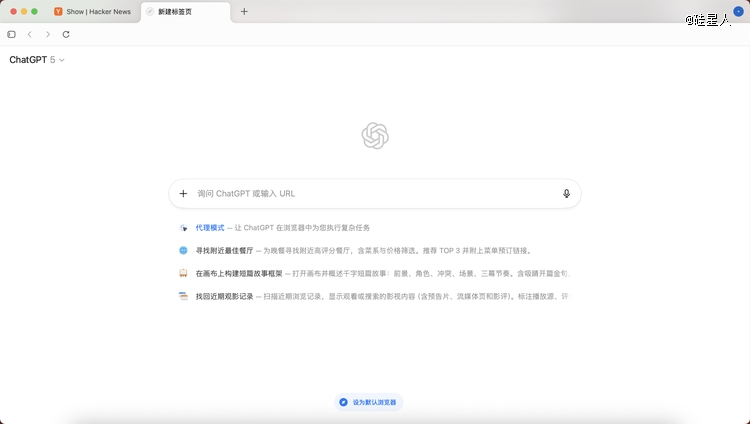Open a new tab with plus button
Screen dimensions: 750x424
pyautogui.click(x=244, y=12)
